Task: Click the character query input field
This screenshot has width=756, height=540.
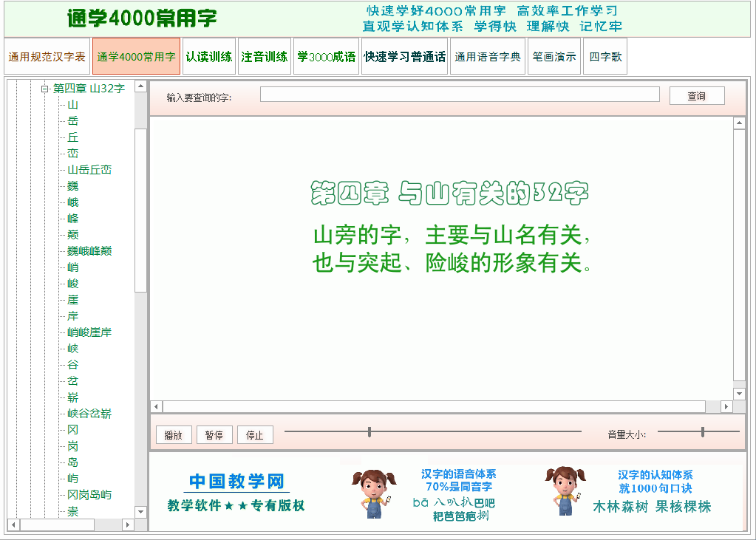Action: point(459,95)
